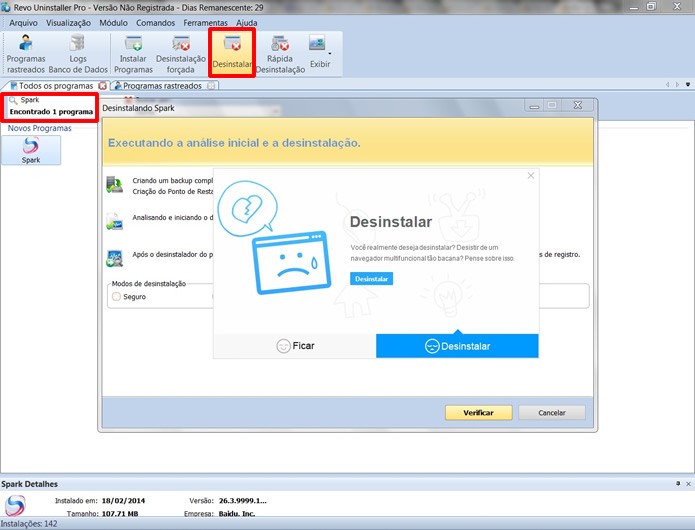Close the Spark Detalhes panel
Image resolution: width=695 pixels, height=530 pixels.
[688, 483]
